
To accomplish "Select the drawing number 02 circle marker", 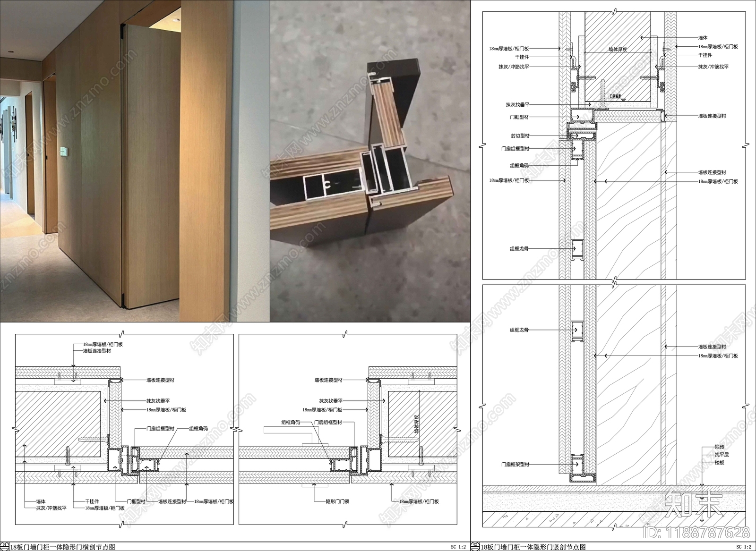I will click(476, 547).
